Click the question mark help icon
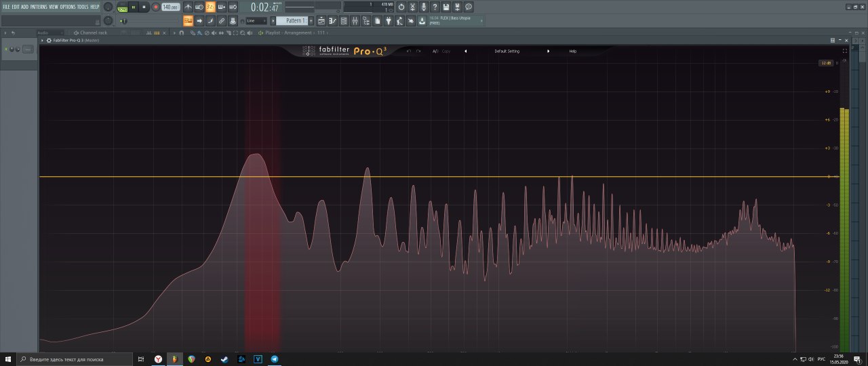Screen dimensions: 868x366 click(x=435, y=7)
